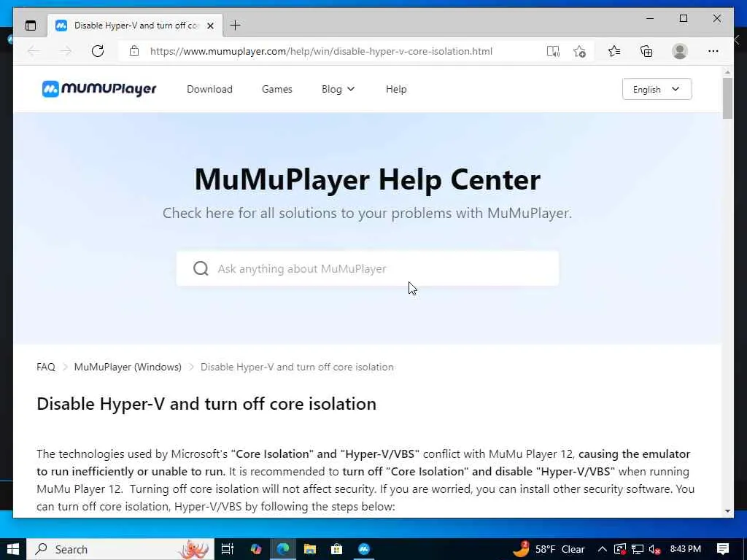Click the scrollbar up arrow
Screen dimensions: 747x560
click(x=727, y=72)
